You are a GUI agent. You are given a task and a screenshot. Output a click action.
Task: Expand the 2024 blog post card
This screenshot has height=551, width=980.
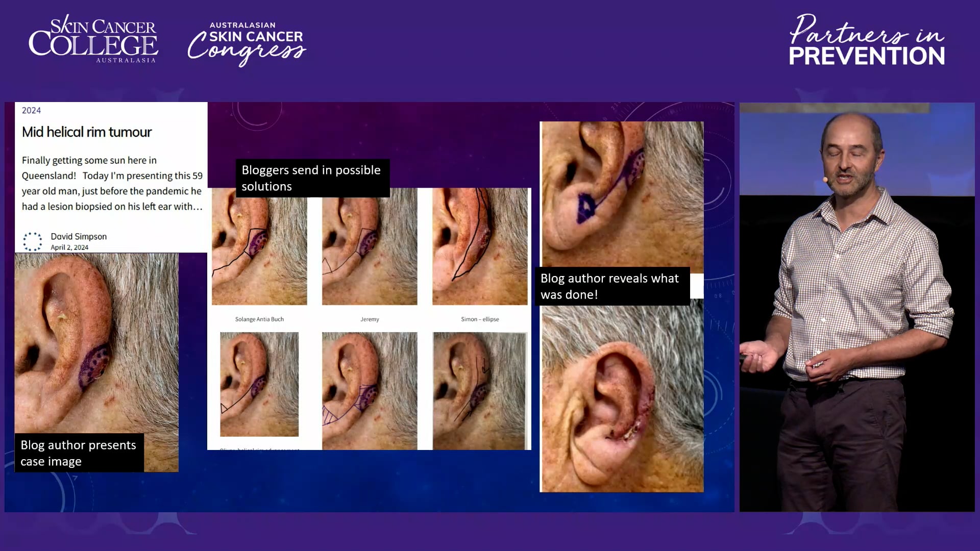110,176
